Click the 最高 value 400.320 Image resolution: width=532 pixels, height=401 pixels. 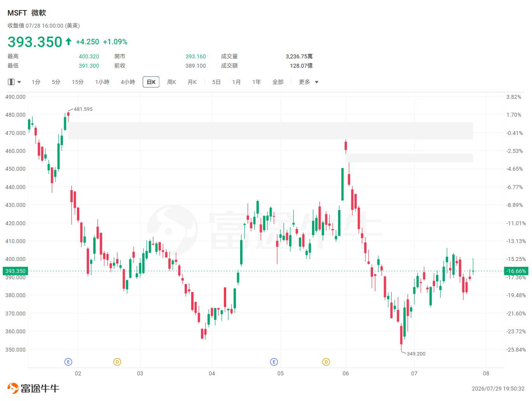tap(89, 56)
